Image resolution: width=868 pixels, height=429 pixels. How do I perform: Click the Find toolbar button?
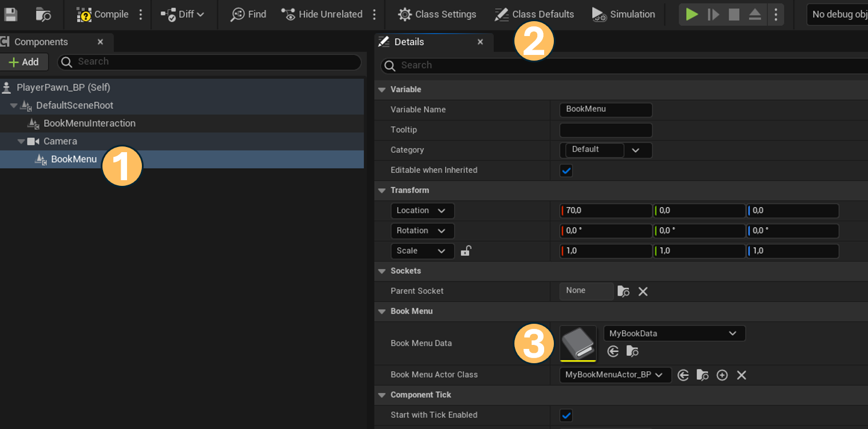pos(248,14)
